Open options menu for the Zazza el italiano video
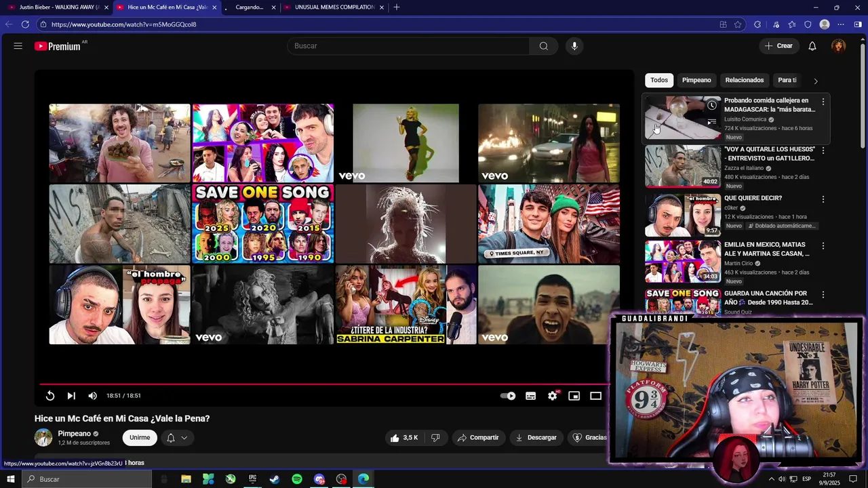This screenshot has width=868, height=488. 823,150
